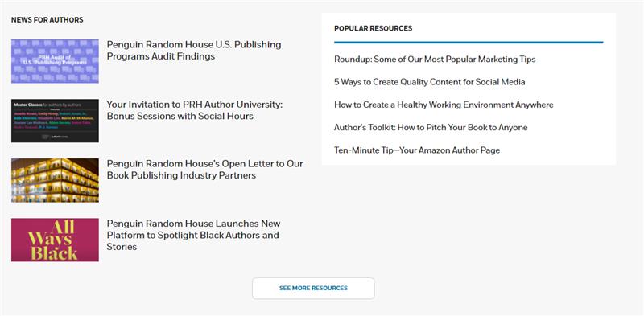Click the Master Classes thumbnail image
644x316 pixels.
55,121
